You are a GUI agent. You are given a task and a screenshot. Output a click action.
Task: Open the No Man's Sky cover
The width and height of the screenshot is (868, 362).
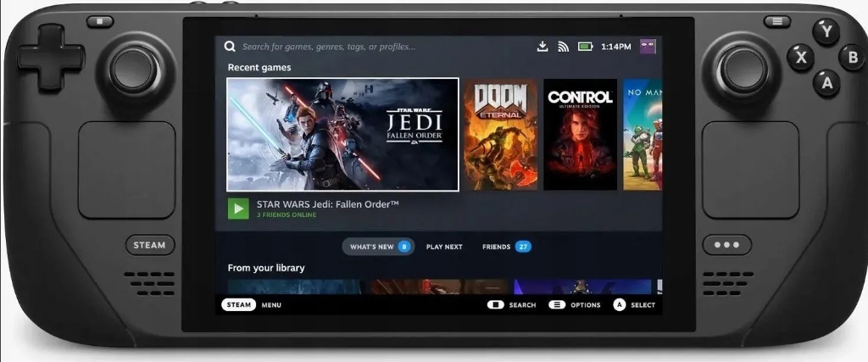pos(643,135)
